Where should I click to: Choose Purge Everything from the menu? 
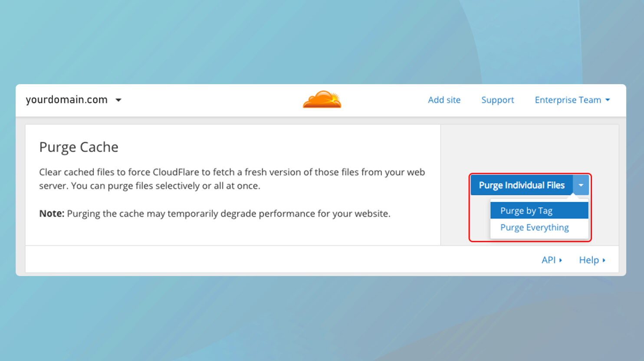534,227
